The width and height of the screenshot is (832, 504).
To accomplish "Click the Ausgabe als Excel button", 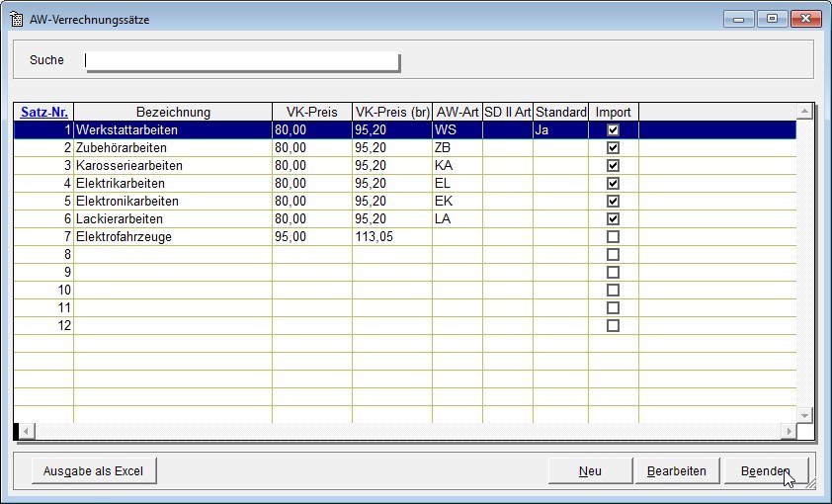I will pos(94,471).
